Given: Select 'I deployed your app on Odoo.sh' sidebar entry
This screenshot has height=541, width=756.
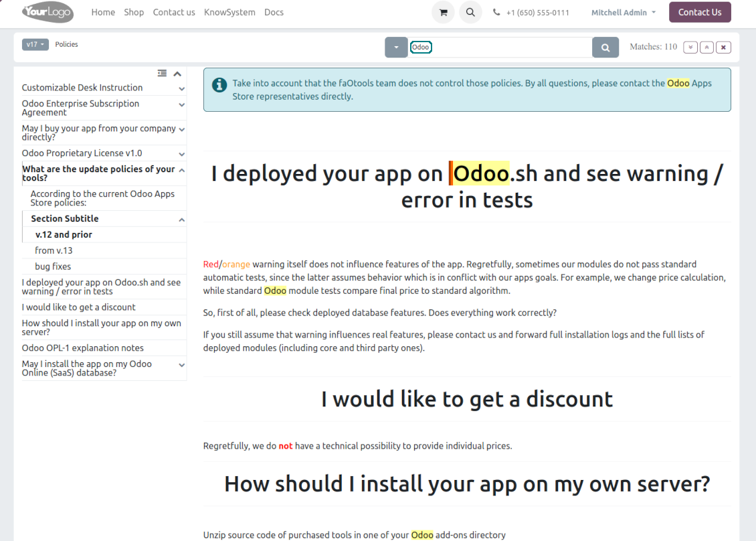Looking at the screenshot, I should click(101, 287).
